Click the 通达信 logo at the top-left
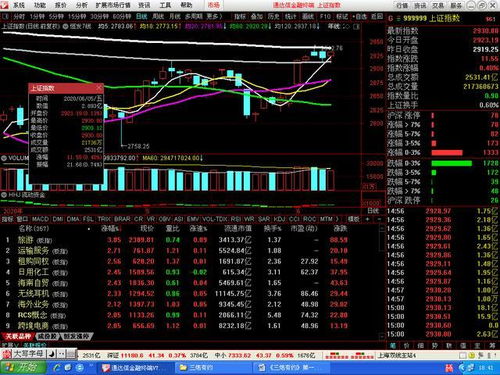 click(x=5, y=5)
